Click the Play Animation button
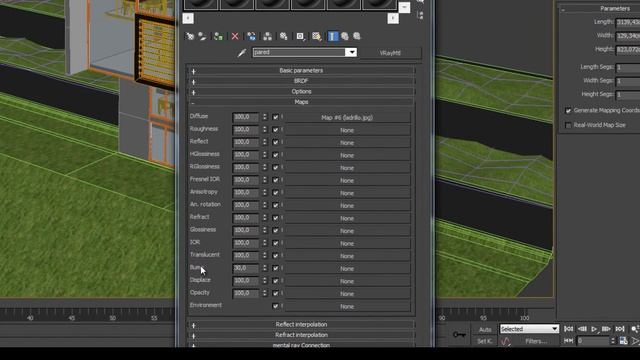The height and width of the screenshot is (360, 640). click(x=594, y=329)
